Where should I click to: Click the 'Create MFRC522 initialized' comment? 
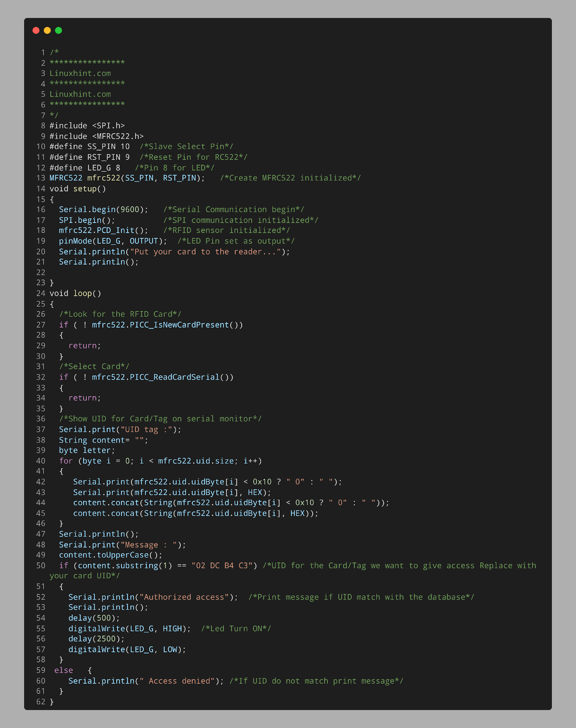click(x=290, y=178)
